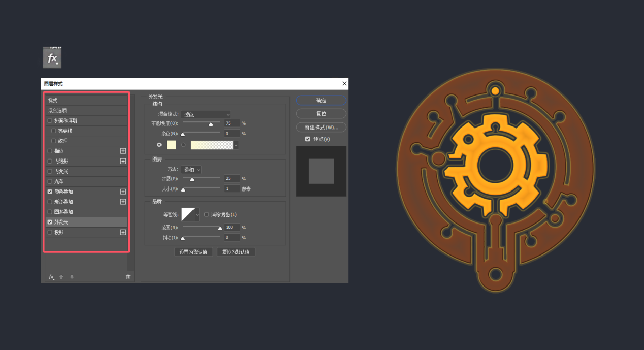Click the 杂色 slider

pyautogui.click(x=202, y=133)
